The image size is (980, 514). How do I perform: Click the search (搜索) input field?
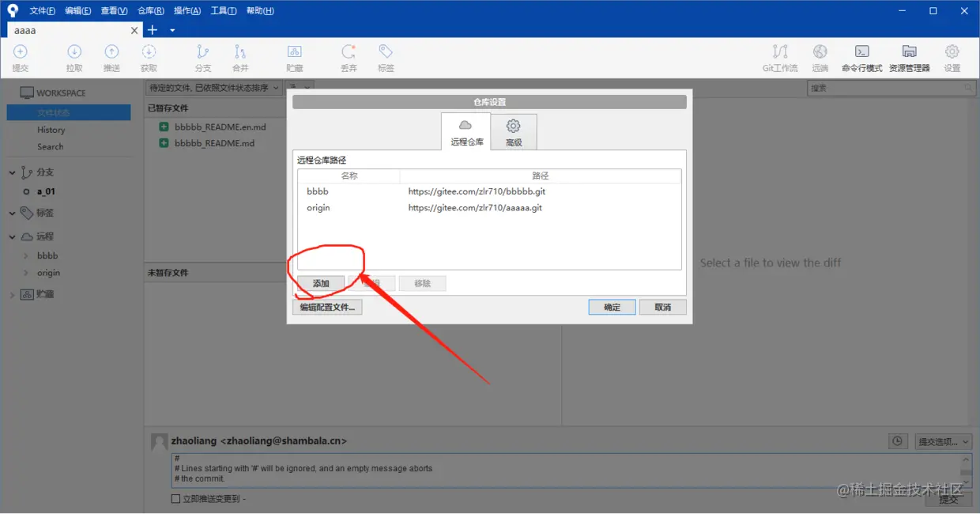890,88
